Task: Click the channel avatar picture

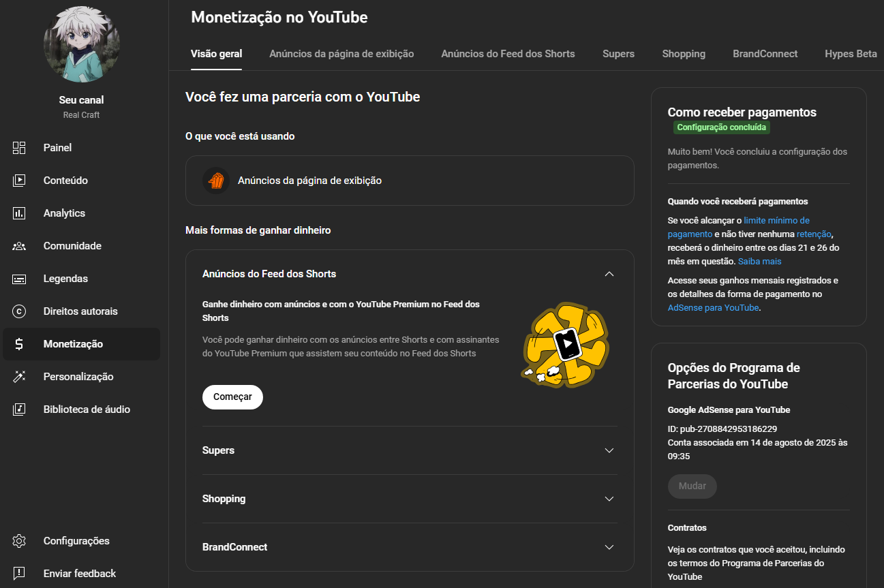Action: [82, 44]
